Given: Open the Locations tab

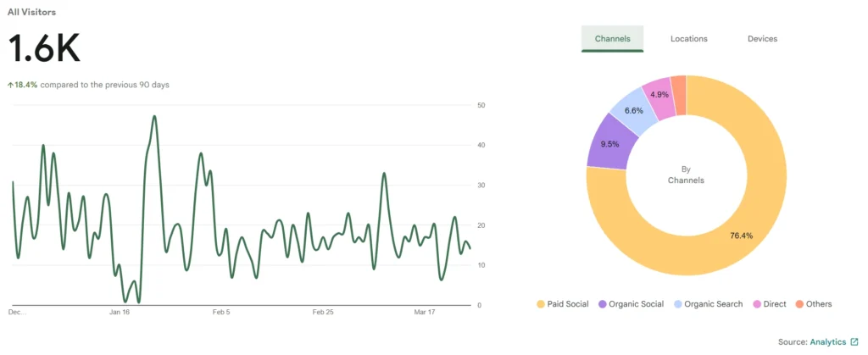Looking at the screenshot, I should 688,39.
